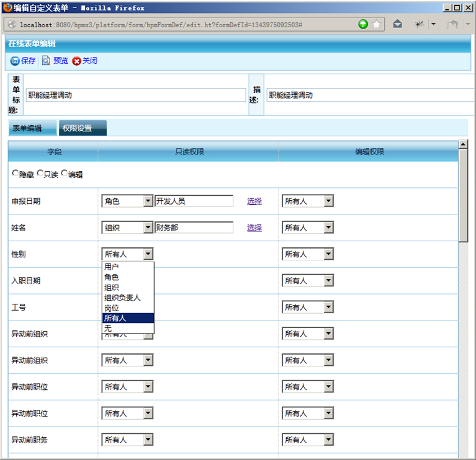
Task: Open 姓名 edit permission dropdown
Action: 308,228
